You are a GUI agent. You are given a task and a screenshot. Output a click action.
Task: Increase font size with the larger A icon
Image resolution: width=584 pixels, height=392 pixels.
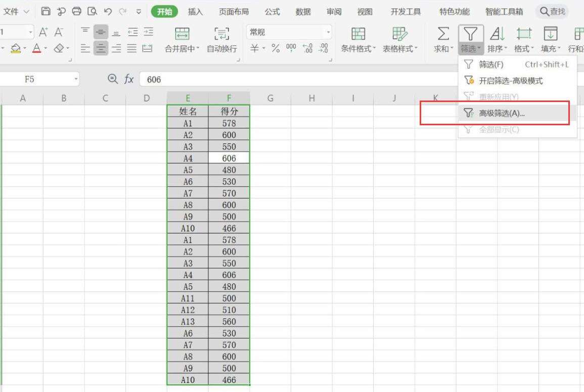click(x=43, y=32)
